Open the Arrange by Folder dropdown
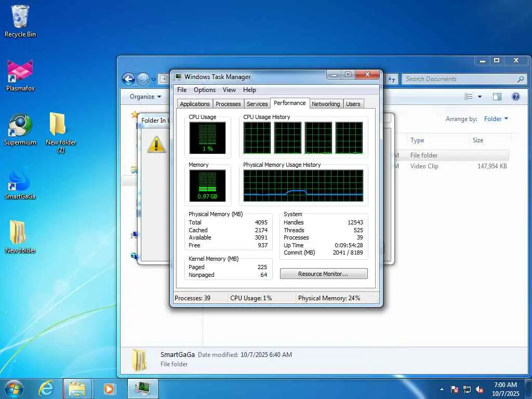The height and width of the screenshot is (399, 532). [x=496, y=119]
